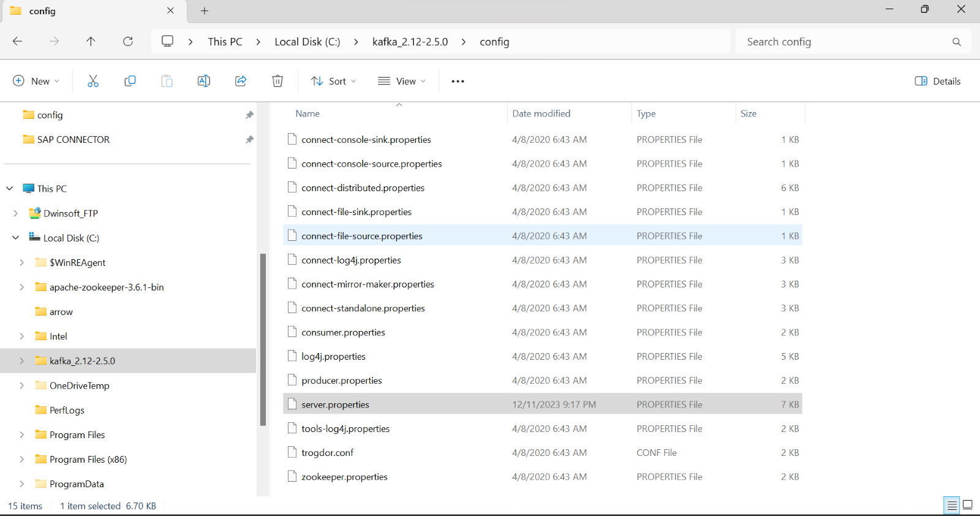
Task: Switch to details list view in status bar
Action: coord(952,505)
